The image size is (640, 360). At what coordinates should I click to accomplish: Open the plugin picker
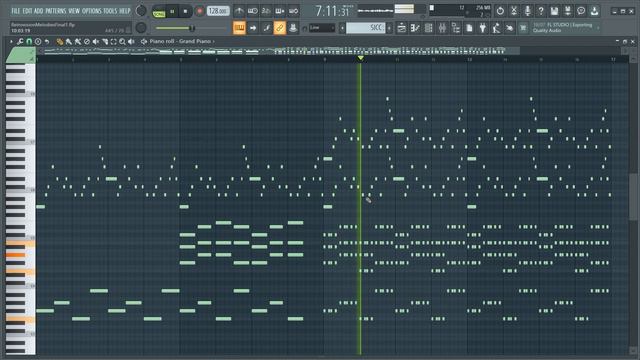click(483, 28)
